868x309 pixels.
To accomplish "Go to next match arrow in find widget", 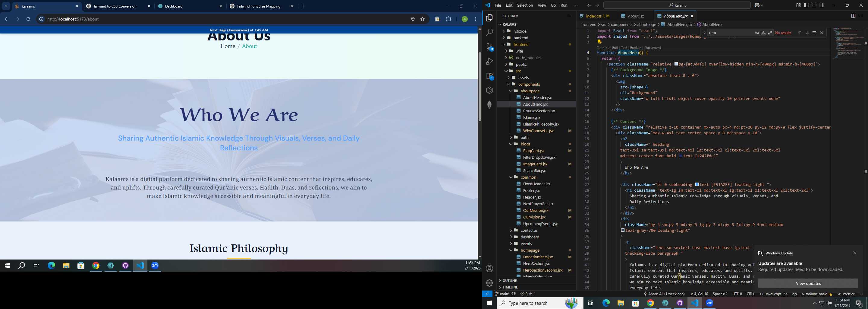I will (807, 33).
